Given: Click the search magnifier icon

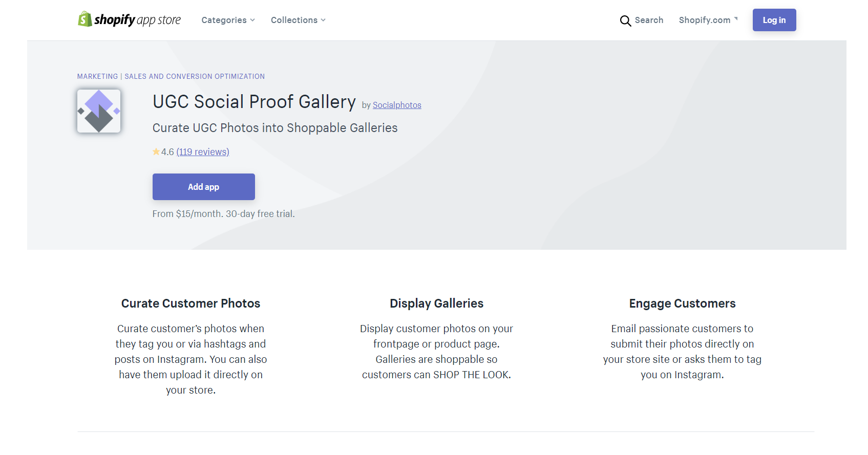Looking at the screenshot, I should pos(625,20).
